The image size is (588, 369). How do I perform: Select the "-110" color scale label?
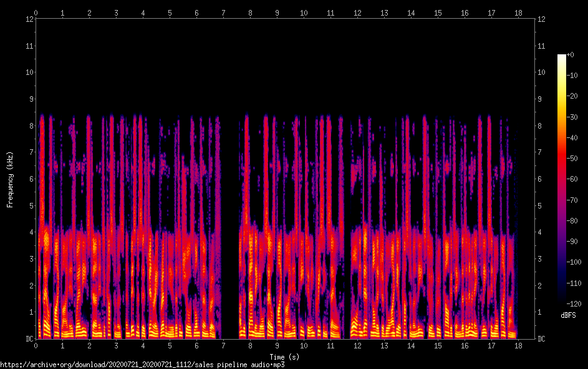[x=574, y=283]
